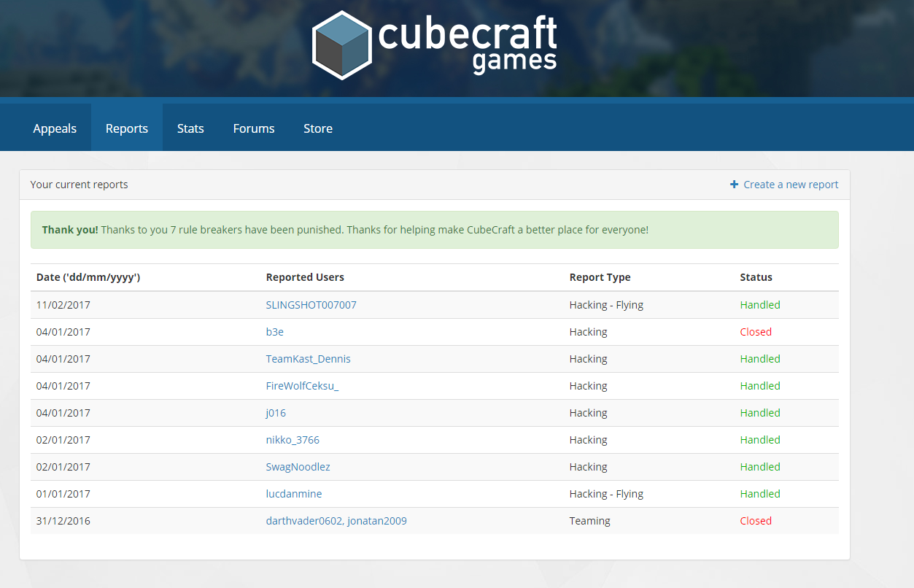
Task: Open the report dated 11/02/2017
Action: [x=63, y=305]
